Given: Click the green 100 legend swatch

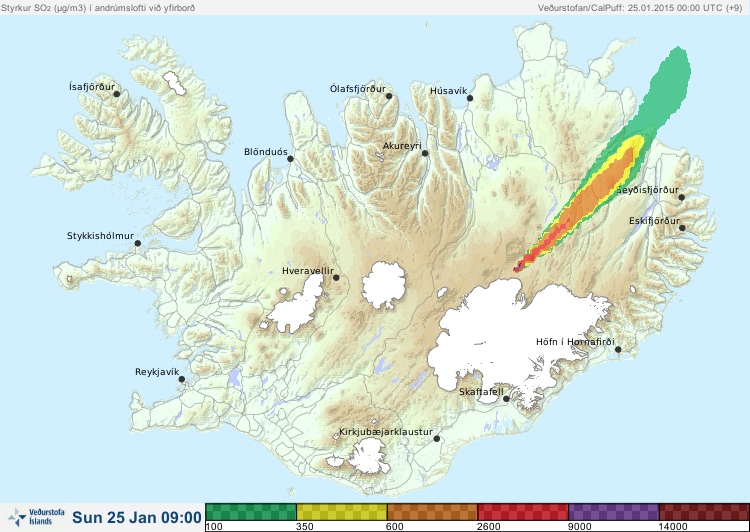Looking at the screenshot, I should [x=251, y=512].
